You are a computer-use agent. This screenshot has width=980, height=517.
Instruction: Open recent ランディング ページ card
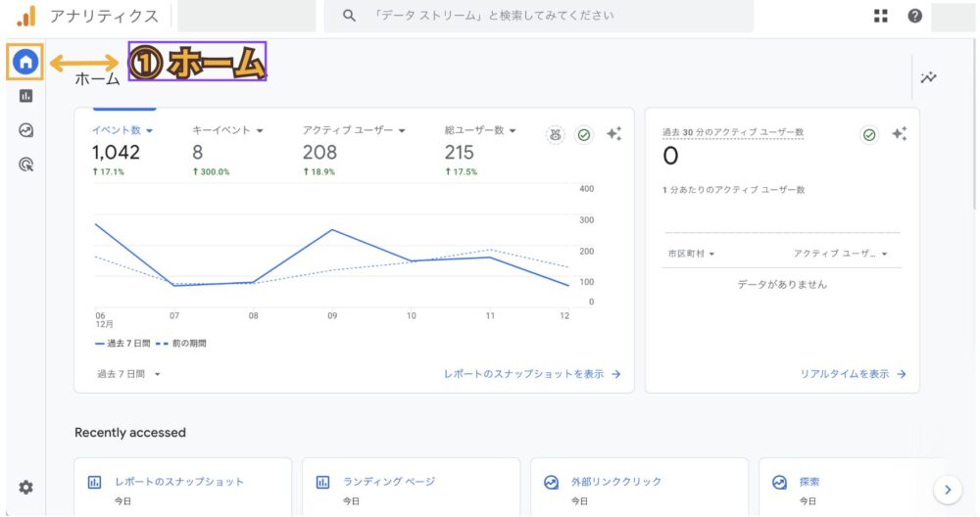point(412,487)
